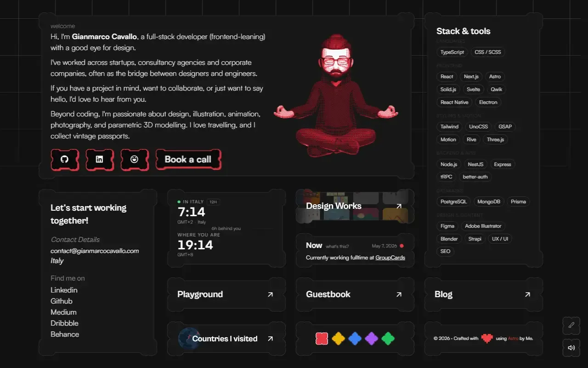The width and height of the screenshot is (588, 368).
Task: Open the LinkedIn icon button
Action: (100, 160)
